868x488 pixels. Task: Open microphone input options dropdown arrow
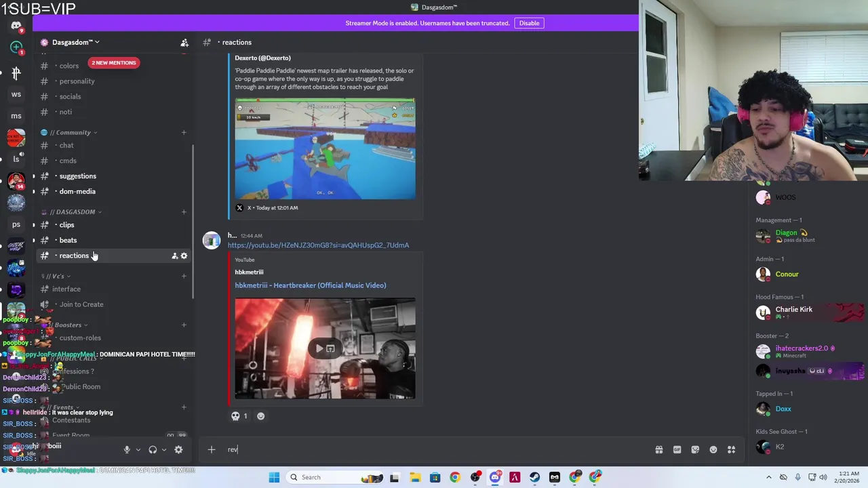click(x=138, y=449)
